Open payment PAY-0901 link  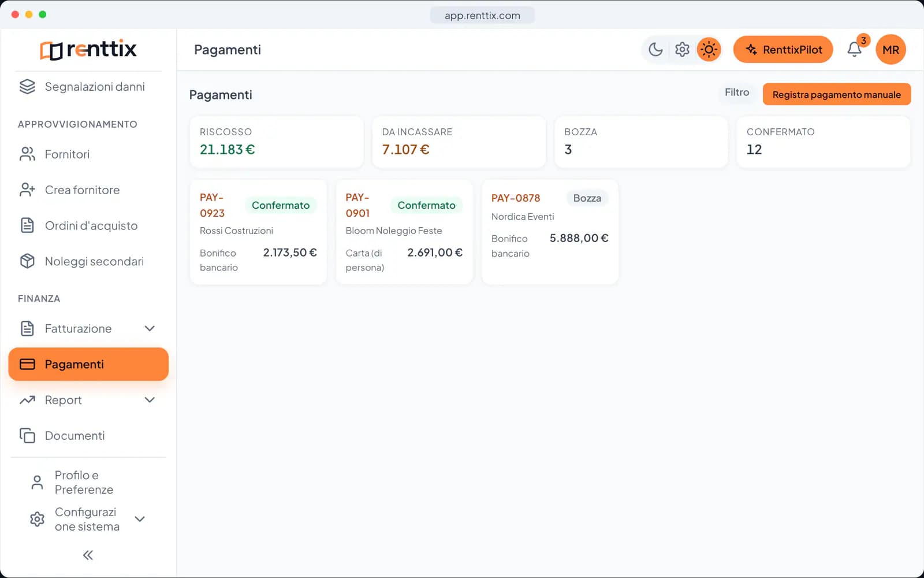click(x=358, y=205)
